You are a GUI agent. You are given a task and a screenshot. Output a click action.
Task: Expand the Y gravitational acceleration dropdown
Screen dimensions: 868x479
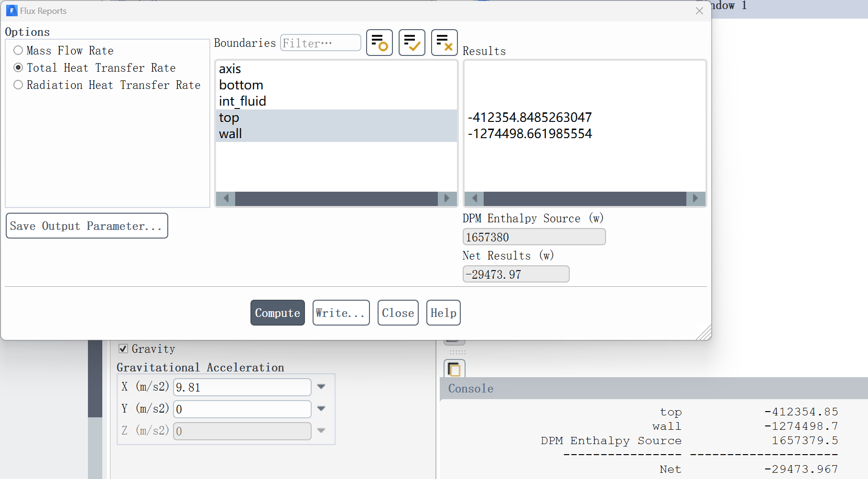point(321,409)
